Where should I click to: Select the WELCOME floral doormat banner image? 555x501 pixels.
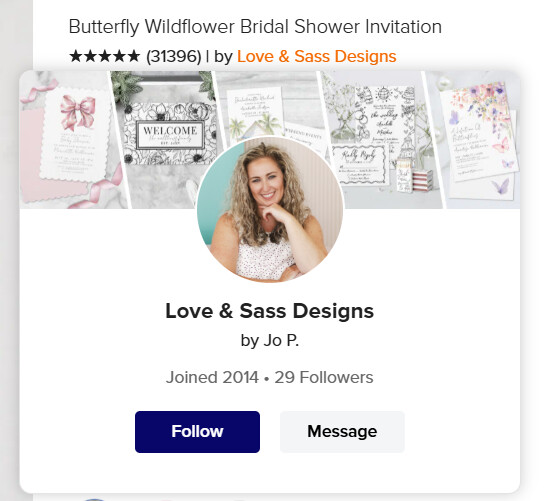[165, 140]
